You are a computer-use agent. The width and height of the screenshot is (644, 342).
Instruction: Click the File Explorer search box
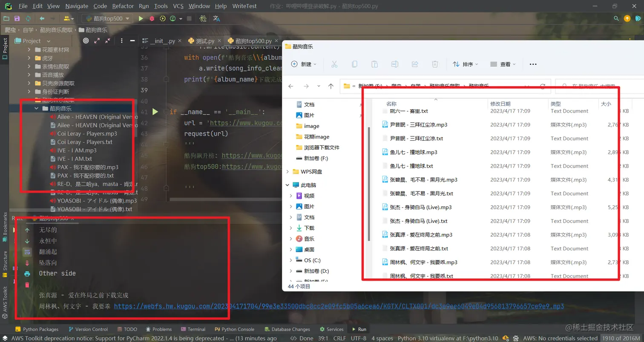pyautogui.click(x=600, y=86)
